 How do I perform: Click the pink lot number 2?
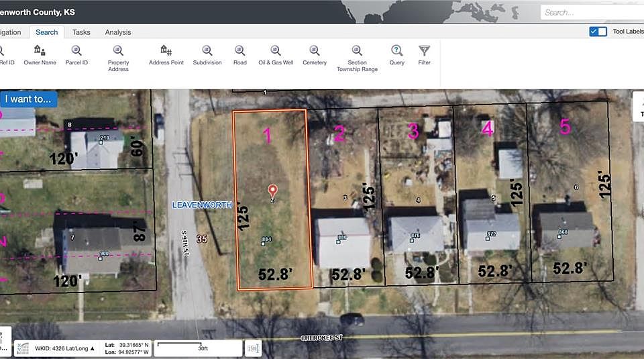339,133
